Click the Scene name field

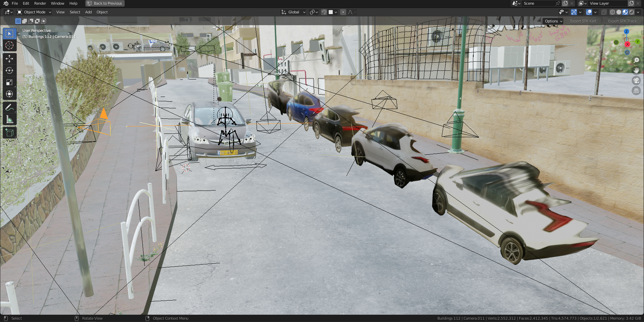[538, 3]
